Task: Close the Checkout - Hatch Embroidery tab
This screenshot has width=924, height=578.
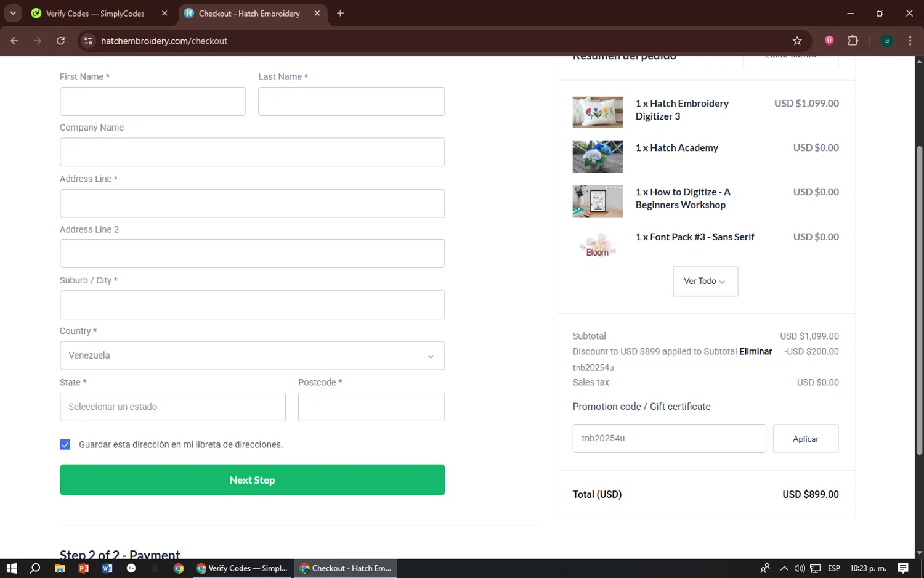Action: pos(317,13)
